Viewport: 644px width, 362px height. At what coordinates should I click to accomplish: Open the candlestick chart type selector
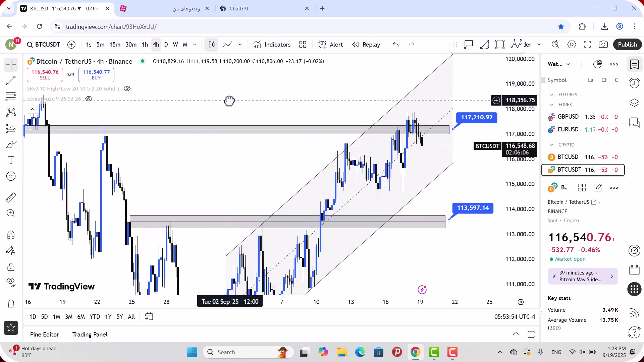pos(212,45)
